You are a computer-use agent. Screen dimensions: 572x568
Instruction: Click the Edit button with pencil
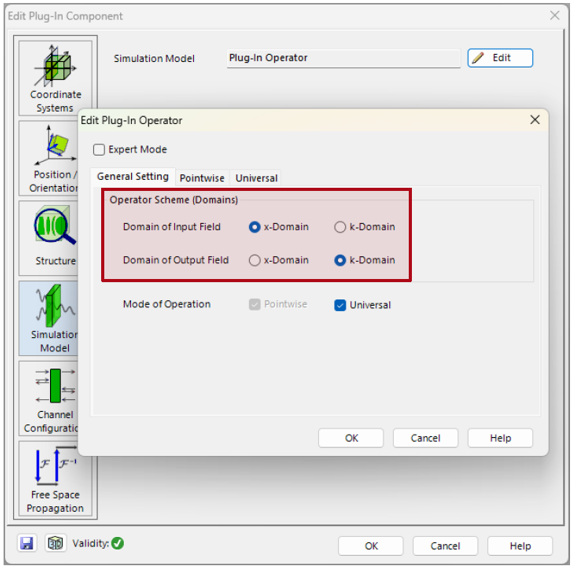500,58
